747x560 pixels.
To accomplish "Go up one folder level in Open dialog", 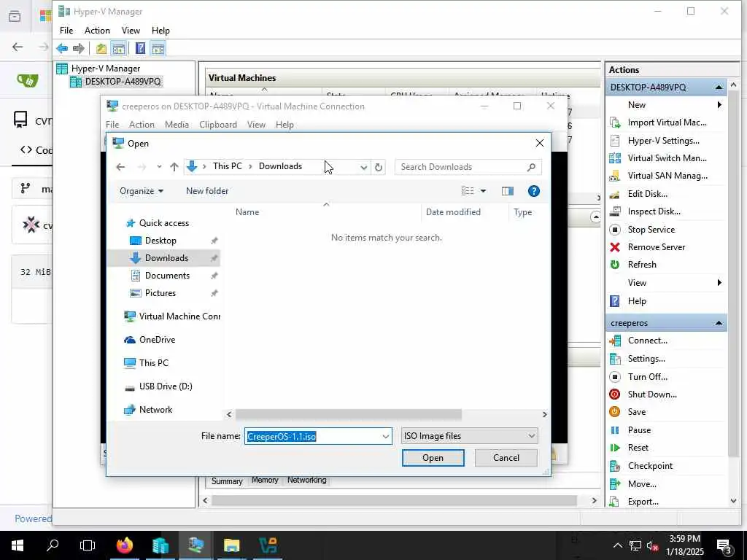I will click(x=174, y=167).
